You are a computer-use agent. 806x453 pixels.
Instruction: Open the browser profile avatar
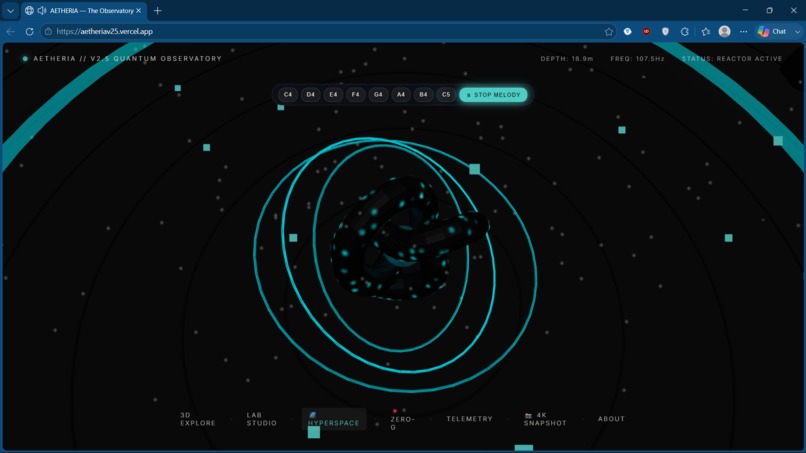pos(724,31)
